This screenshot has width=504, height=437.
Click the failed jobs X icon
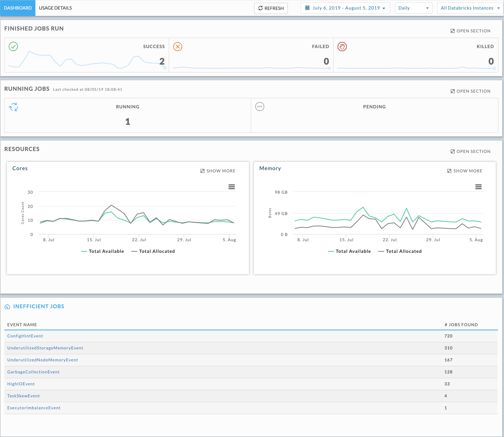[x=178, y=46]
